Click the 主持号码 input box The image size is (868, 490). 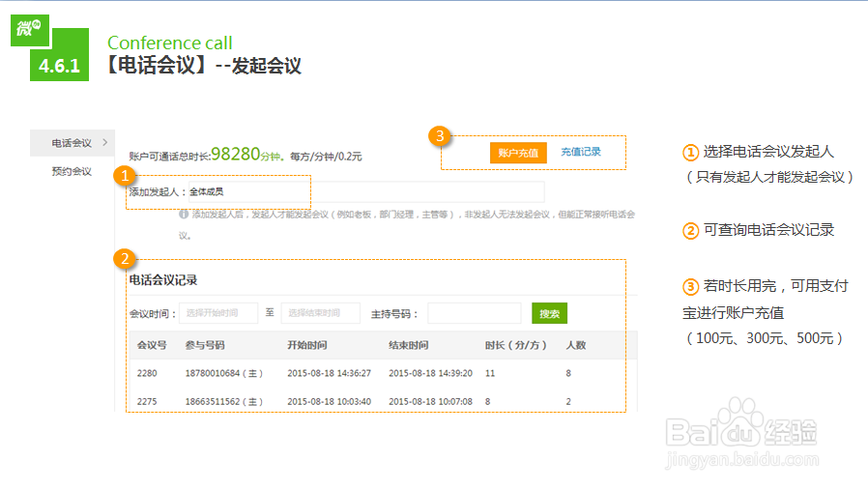475,313
